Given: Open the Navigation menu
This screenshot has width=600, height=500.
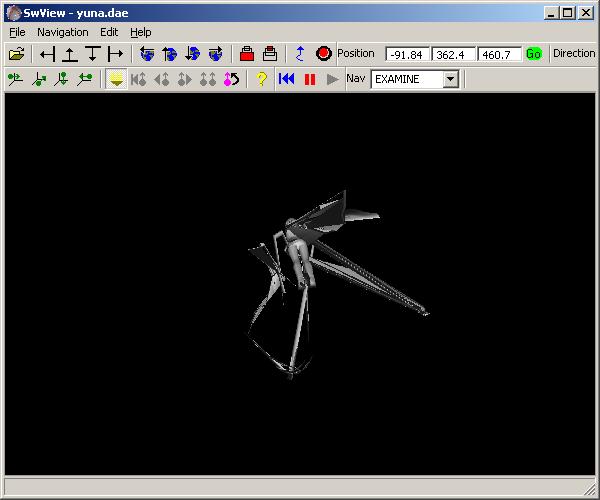Looking at the screenshot, I should click(62, 32).
